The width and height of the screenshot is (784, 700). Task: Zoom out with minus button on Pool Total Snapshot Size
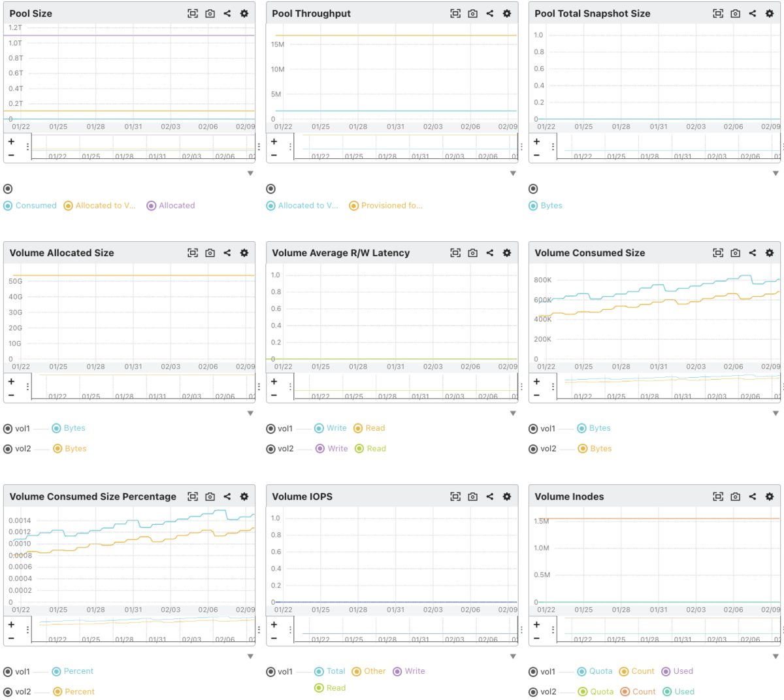[536, 156]
